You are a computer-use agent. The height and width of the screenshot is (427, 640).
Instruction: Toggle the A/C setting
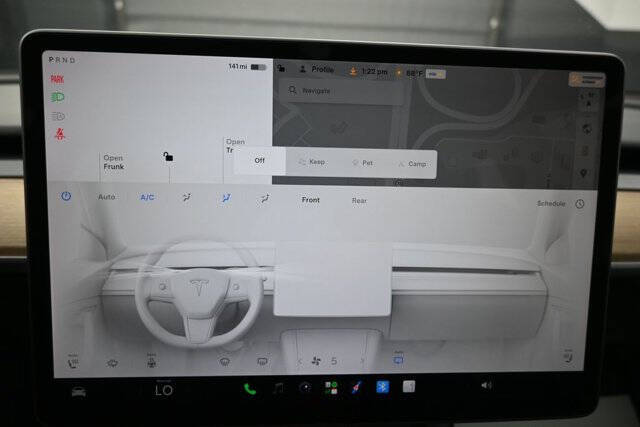point(147,198)
